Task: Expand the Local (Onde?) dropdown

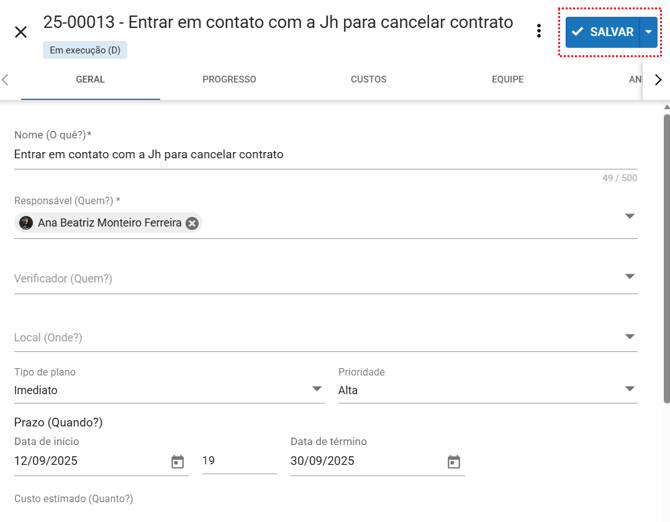Action: (629, 337)
